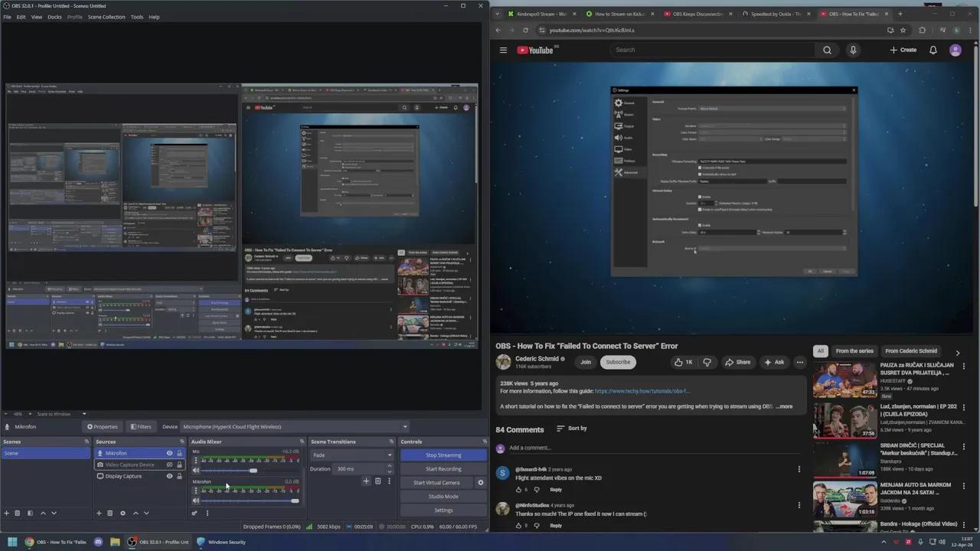This screenshot has width=980, height=551.
Task: Toggle visibility eye of Mikrofon source
Action: [x=169, y=453]
